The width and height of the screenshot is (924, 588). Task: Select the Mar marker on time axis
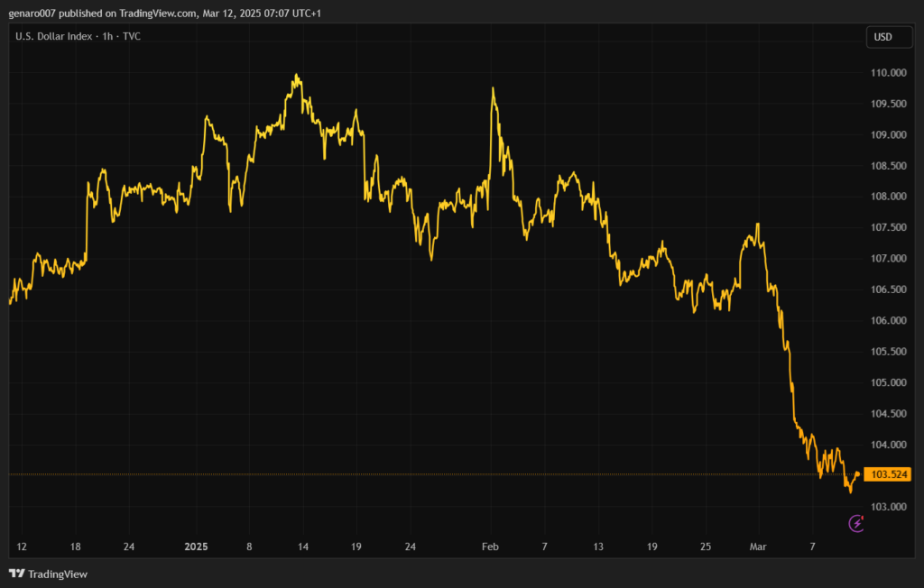(x=759, y=547)
